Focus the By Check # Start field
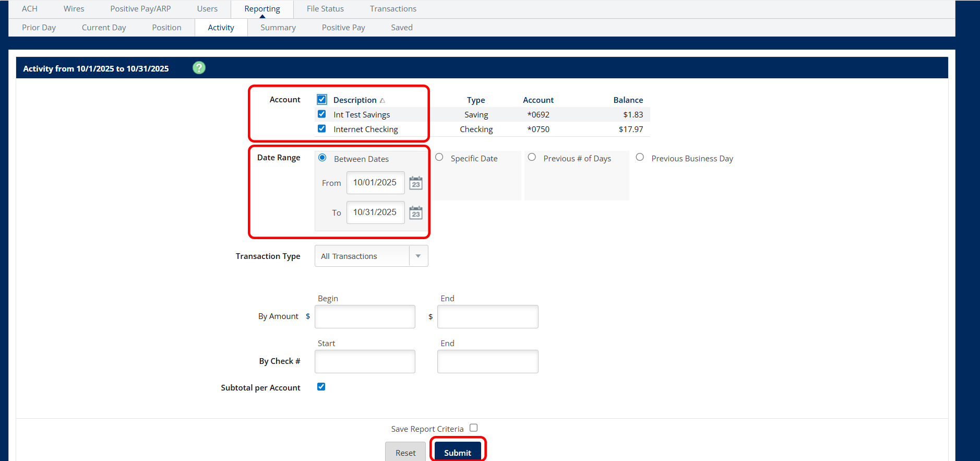The height and width of the screenshot is (461, 980). [365, 362]
